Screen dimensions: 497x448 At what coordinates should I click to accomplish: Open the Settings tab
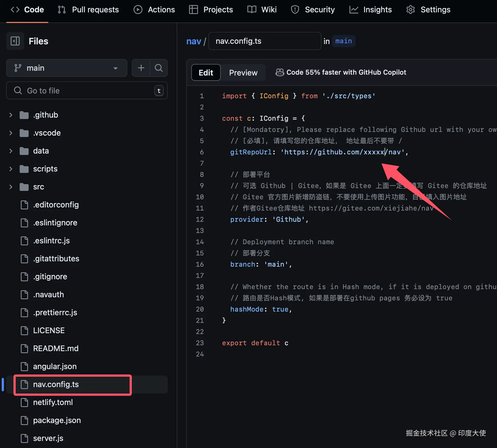[x=428, y=10]
